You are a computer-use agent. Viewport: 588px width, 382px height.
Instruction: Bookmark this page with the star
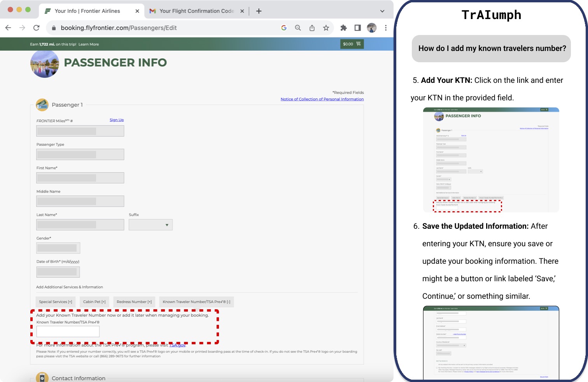point(326,28)
